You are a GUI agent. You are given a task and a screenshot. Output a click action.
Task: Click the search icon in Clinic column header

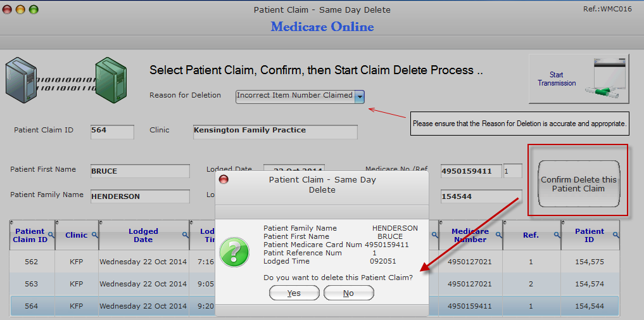95,234
